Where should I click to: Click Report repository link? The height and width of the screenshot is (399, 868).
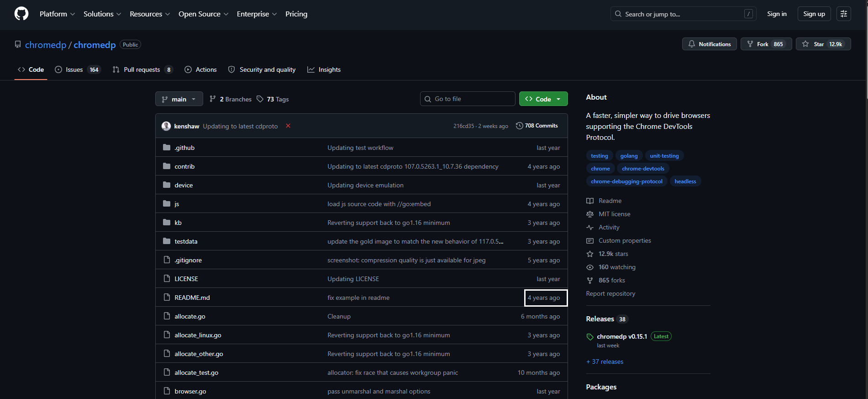[x=610, y=293]
